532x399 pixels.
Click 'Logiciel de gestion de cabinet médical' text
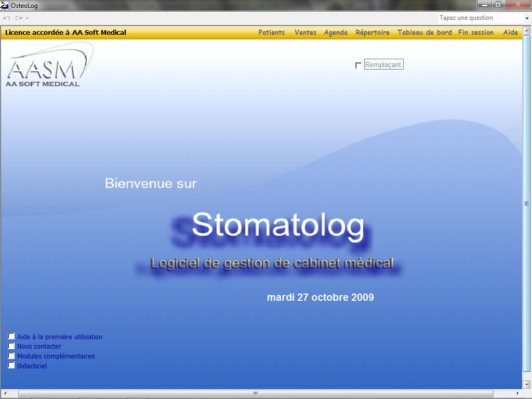point(272,263)
